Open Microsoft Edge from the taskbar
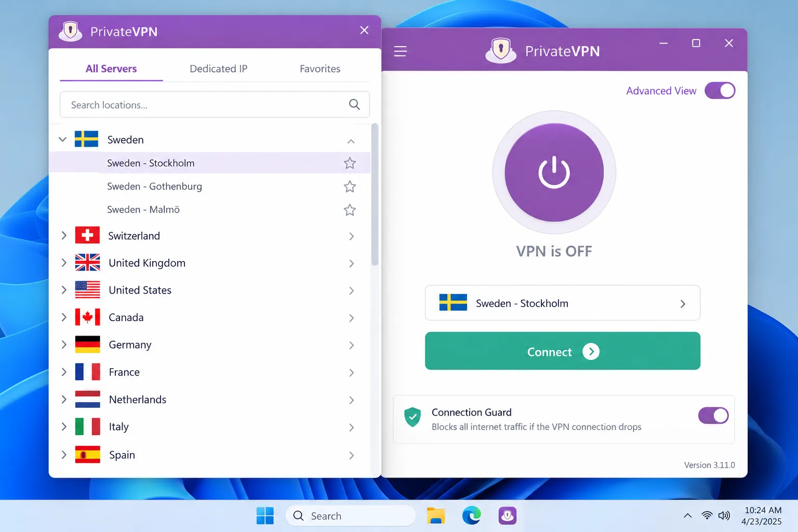Screen dimensions: 798x532 pos(471,515)
